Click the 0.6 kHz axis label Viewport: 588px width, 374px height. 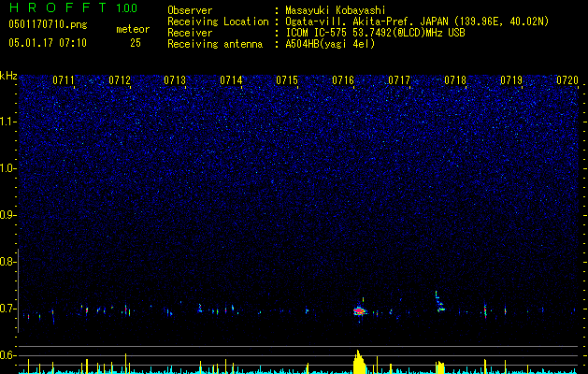[7, 355]
